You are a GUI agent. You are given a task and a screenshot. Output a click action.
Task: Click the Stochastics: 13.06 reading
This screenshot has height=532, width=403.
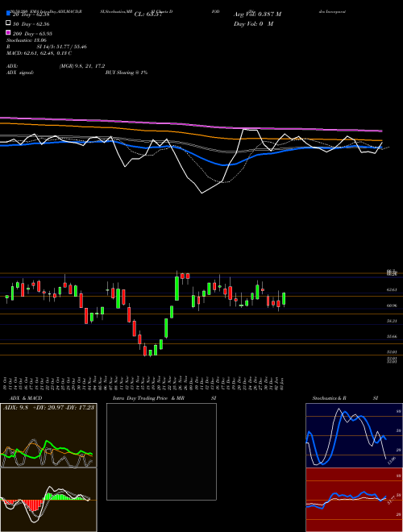[27, 40]
